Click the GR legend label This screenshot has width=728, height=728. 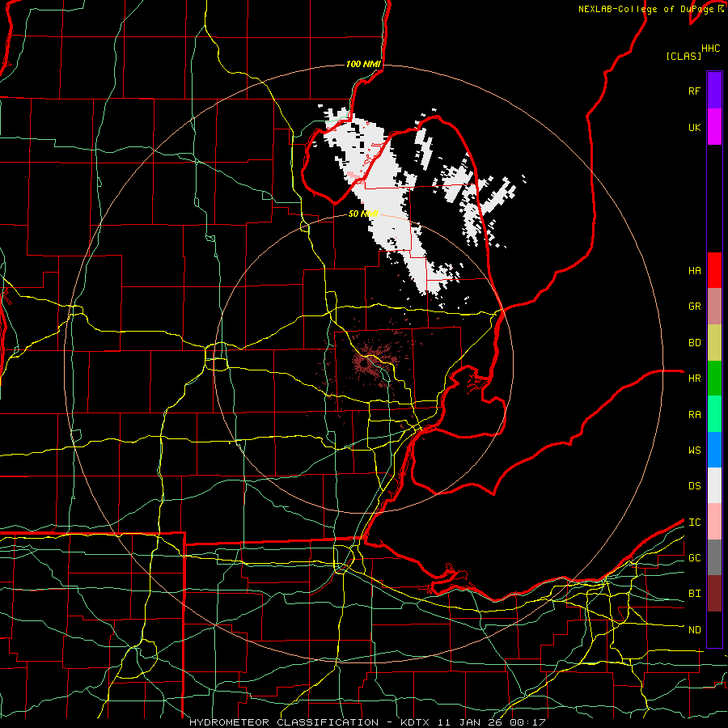(x=694, y=307)
